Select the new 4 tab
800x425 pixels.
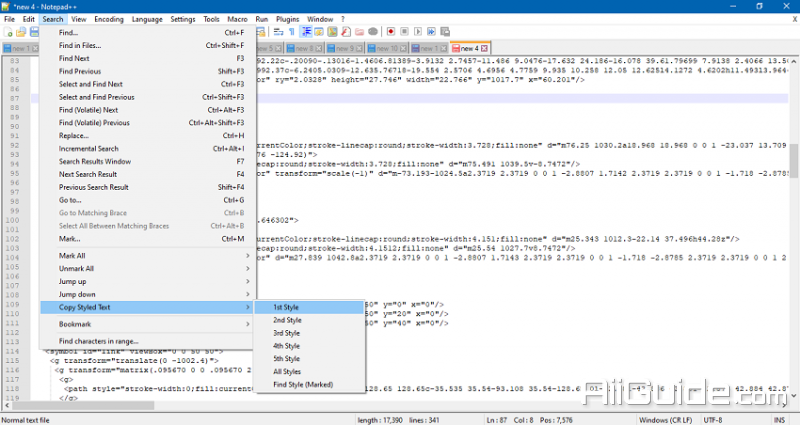470,48
